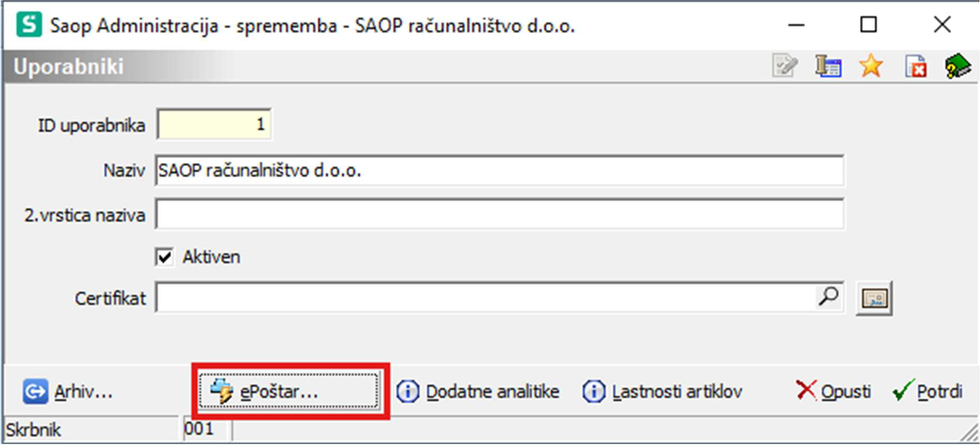
Task: Click the document with red X icon
Action: 915,66
